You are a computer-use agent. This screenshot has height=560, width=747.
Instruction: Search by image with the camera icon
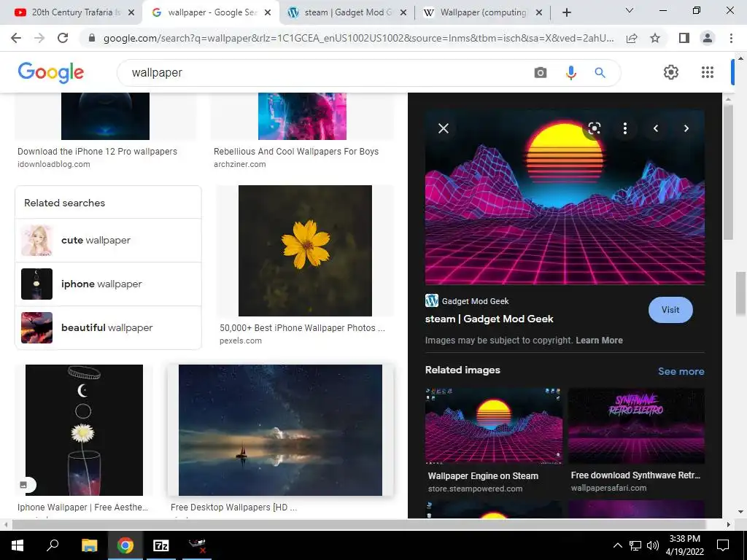click(541, 72)
